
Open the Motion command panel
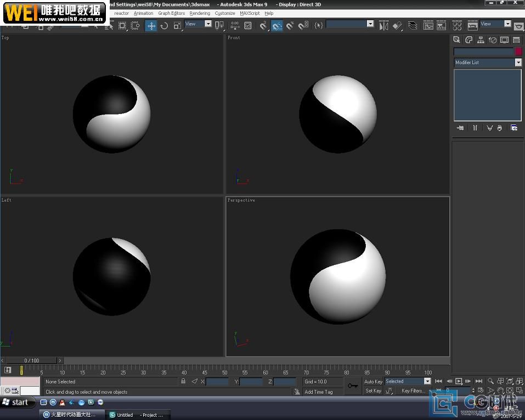(x=493, y=40)
